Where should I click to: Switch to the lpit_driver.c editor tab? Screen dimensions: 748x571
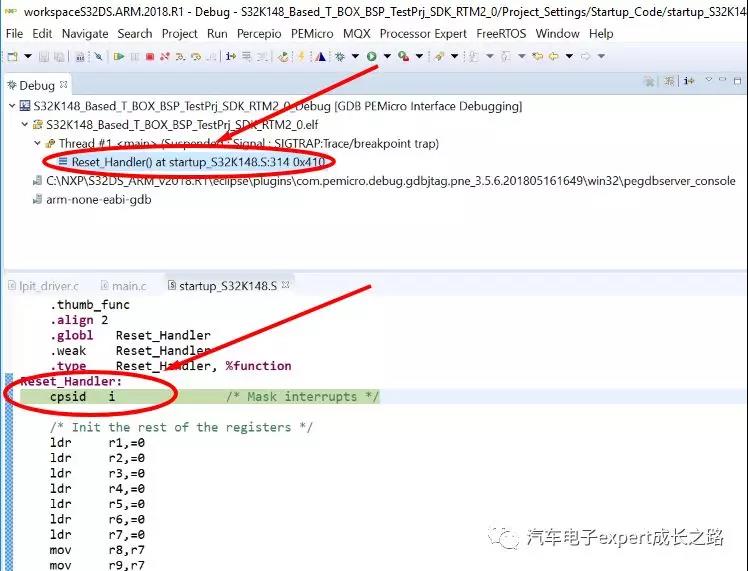48,286
